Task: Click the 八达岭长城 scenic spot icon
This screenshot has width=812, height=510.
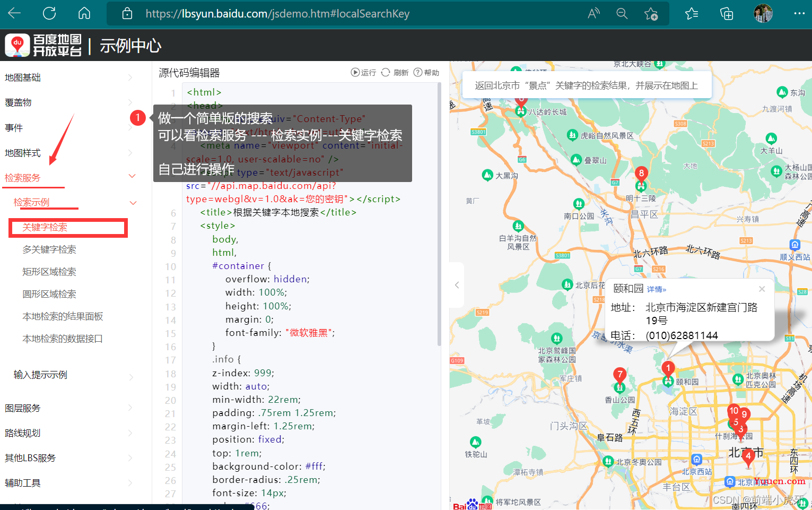Action: click(521, 111)
